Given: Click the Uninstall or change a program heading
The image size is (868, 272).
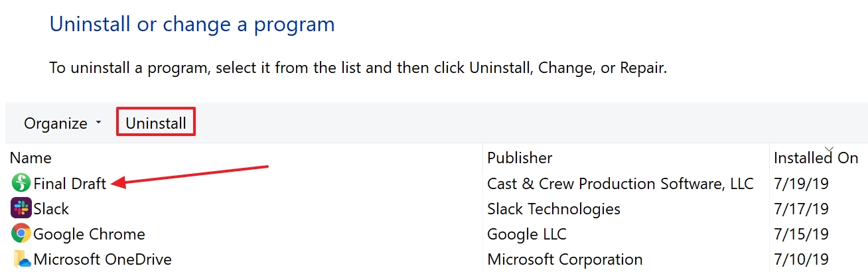Looking at the screenshot, I should 192,25.
